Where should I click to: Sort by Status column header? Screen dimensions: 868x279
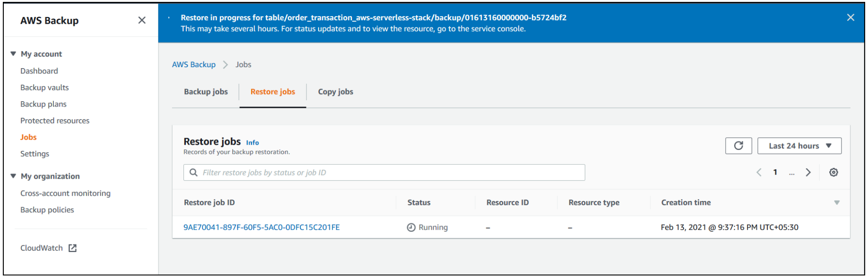[x=419, y=202]
